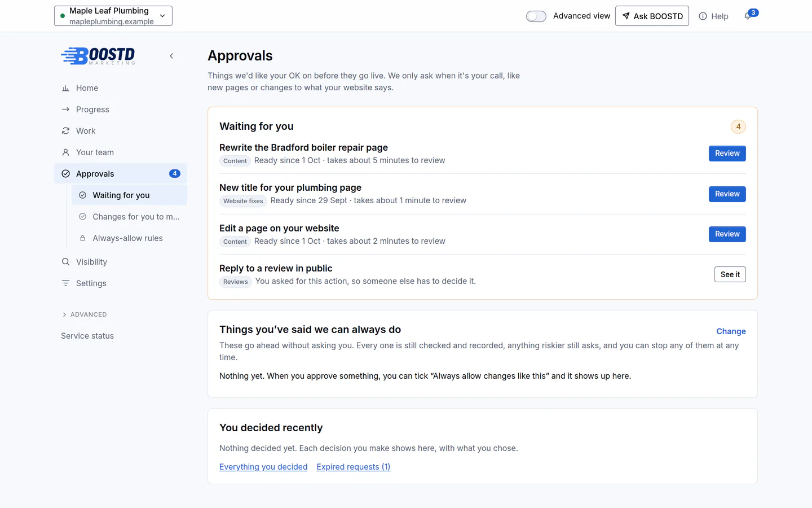Screen dimensions: 812x508
Task: Open the Progress page
Action: [121, 110]
